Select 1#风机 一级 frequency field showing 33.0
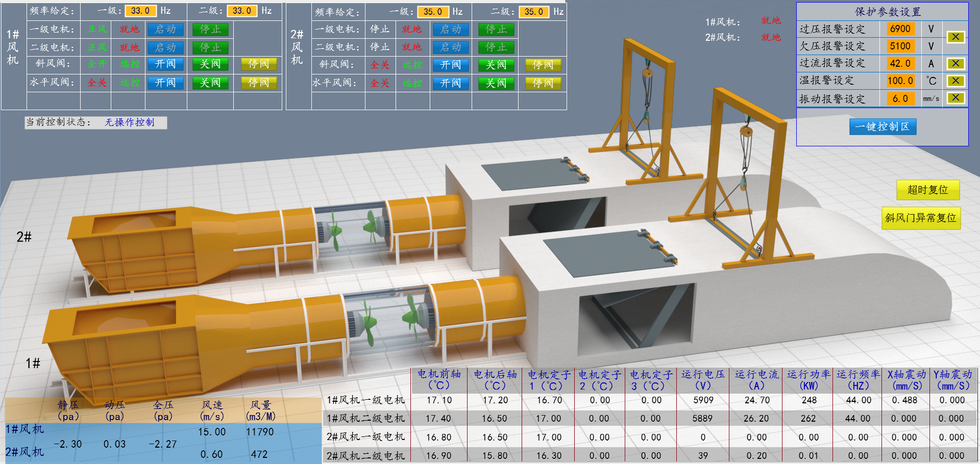980x464 pixels. point(140,11)
